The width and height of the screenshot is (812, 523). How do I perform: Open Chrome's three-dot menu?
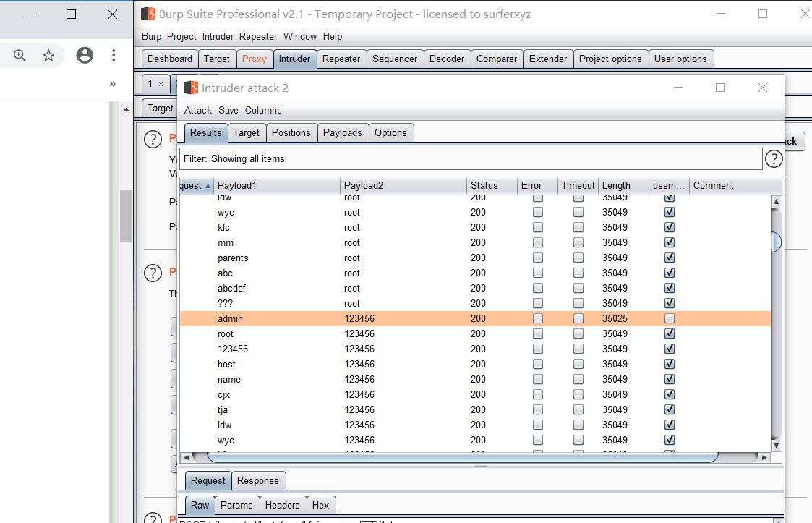click(114, 55)
